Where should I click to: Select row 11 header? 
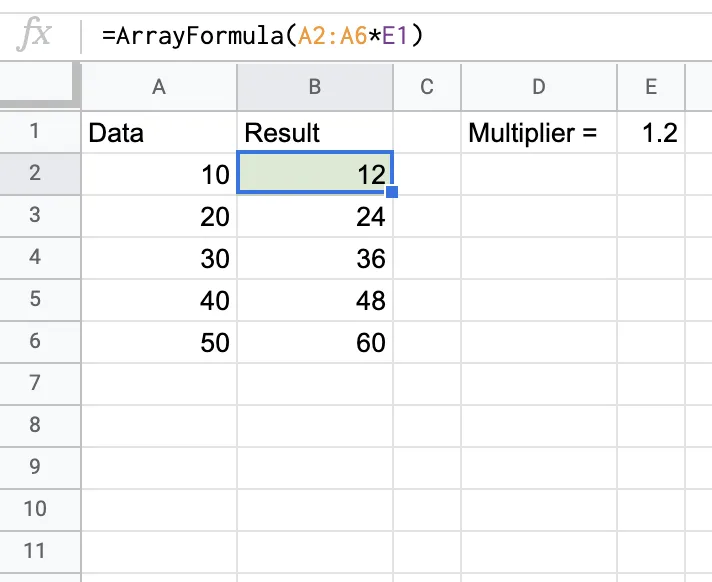36,550
